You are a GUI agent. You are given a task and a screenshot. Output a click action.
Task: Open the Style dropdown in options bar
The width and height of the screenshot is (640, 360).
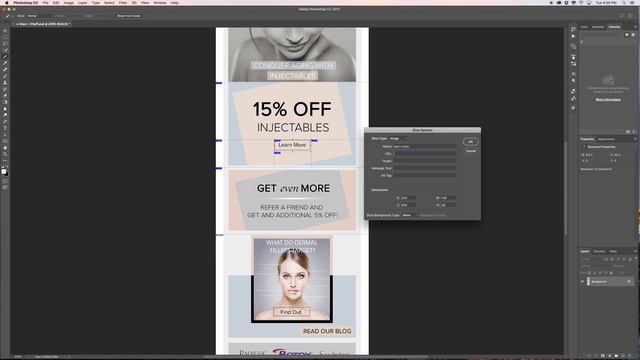click(40, 16)
